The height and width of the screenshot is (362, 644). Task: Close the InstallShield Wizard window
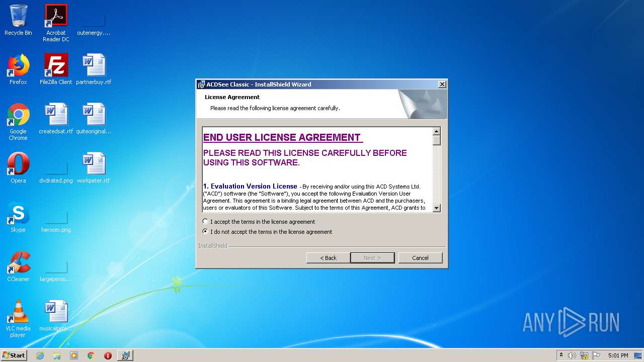[x=442, y=84]
